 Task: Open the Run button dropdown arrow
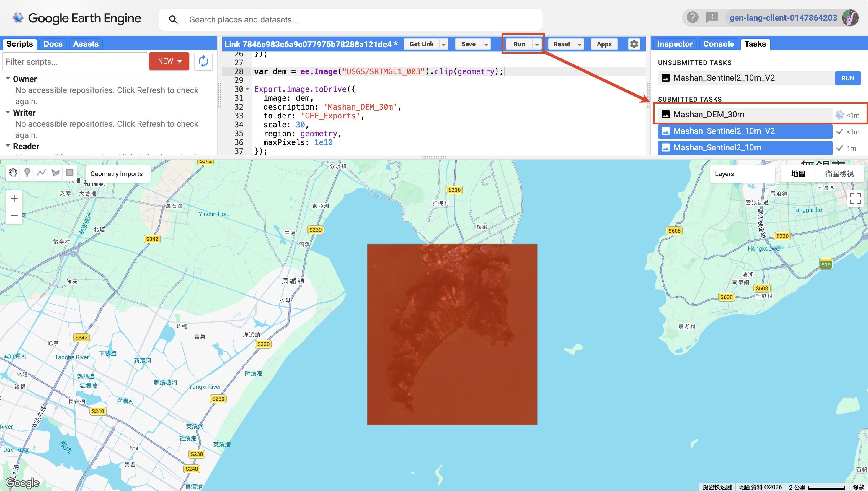[x=537, y=44]
